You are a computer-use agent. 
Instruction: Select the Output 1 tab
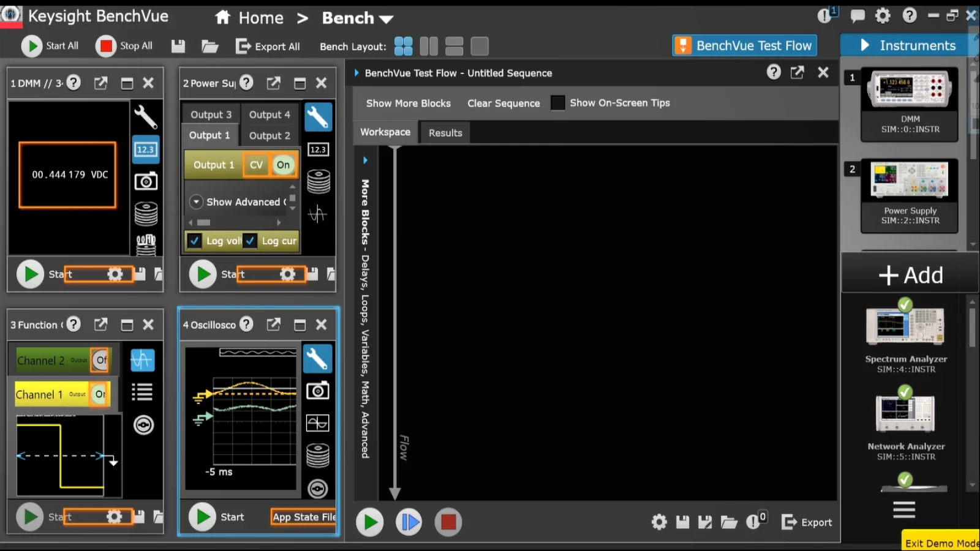pyautogui.click(x=209, y=135)
